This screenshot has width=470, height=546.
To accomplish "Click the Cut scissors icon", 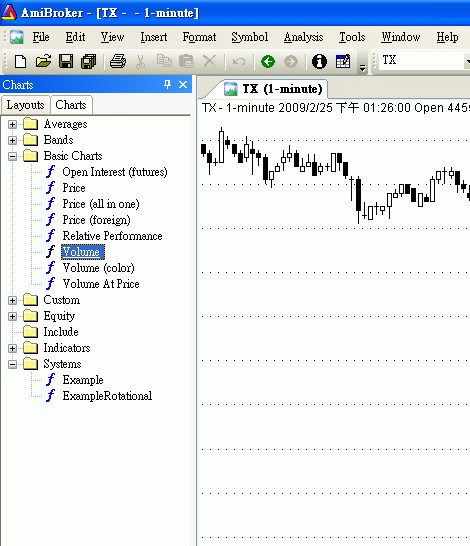I will coord(140,62).
